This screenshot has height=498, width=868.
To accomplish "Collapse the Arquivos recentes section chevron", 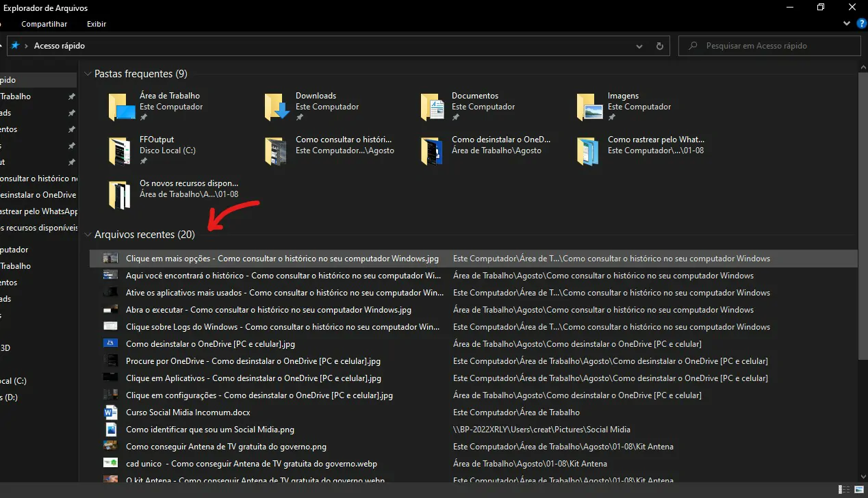I will pos(88,235).
